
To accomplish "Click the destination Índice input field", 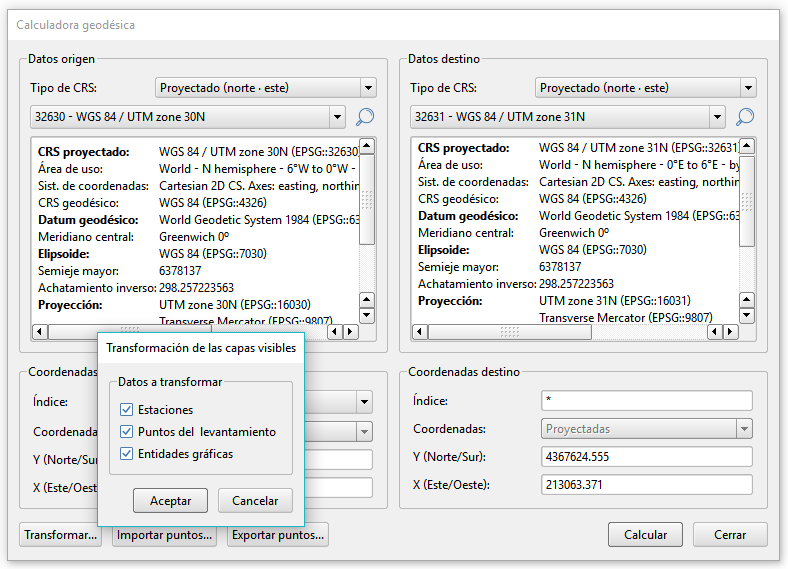I will [646, 401].
